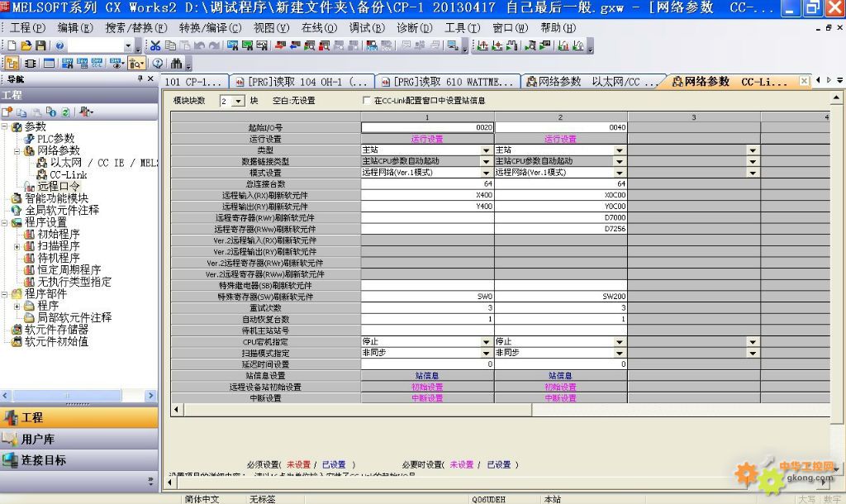Close the navigation panel with the X
The width and height of the screenshot is (846, 504).
[151, 78]
